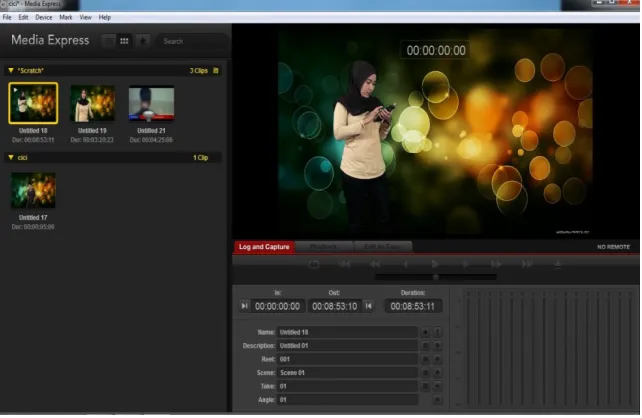Click the NO REMOTE status text
Viewport: 642px width, 418px height.
[x=615, y=248]
